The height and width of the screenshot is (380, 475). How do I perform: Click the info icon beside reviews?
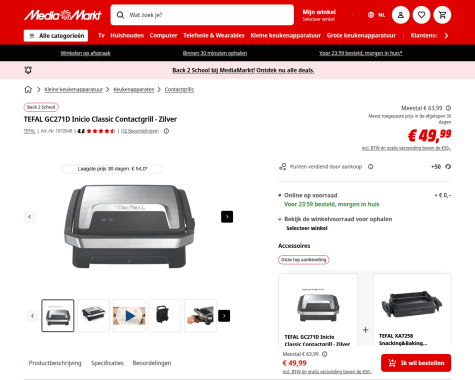[166, 131]
